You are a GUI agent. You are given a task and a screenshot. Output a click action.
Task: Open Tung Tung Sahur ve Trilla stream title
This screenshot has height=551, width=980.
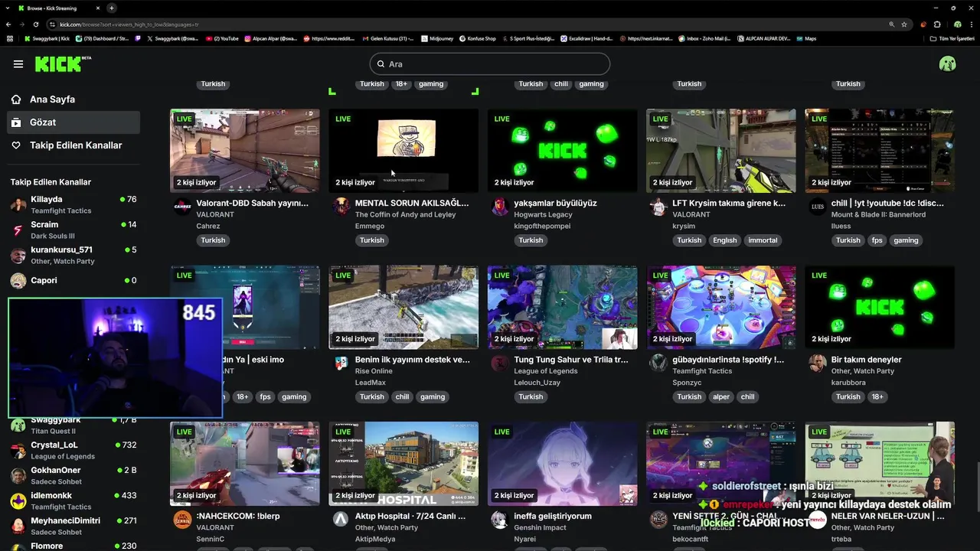pyautogui.click(x=571, y=360)
